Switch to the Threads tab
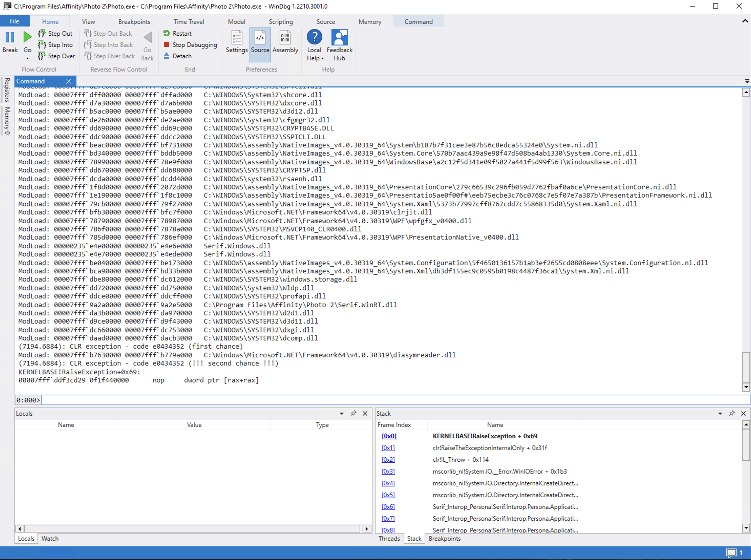The width and height of the screenshot is (751, 560). [389, 538]
